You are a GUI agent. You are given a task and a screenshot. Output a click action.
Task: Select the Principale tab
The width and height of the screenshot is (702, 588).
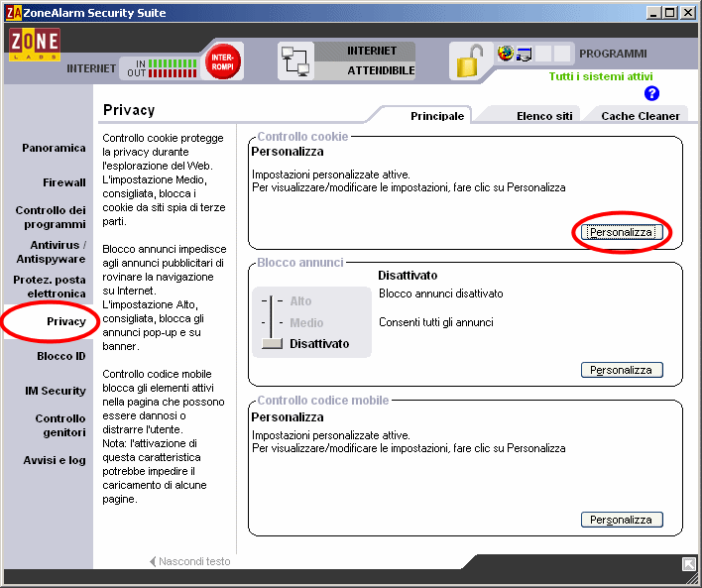437,116
